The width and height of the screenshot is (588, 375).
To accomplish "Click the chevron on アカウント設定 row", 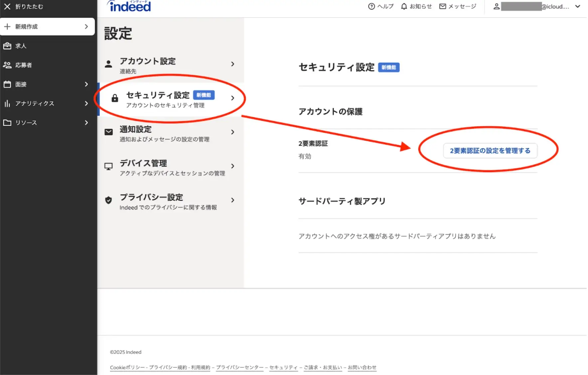I will pyautogui.click(x=233, y=64).
